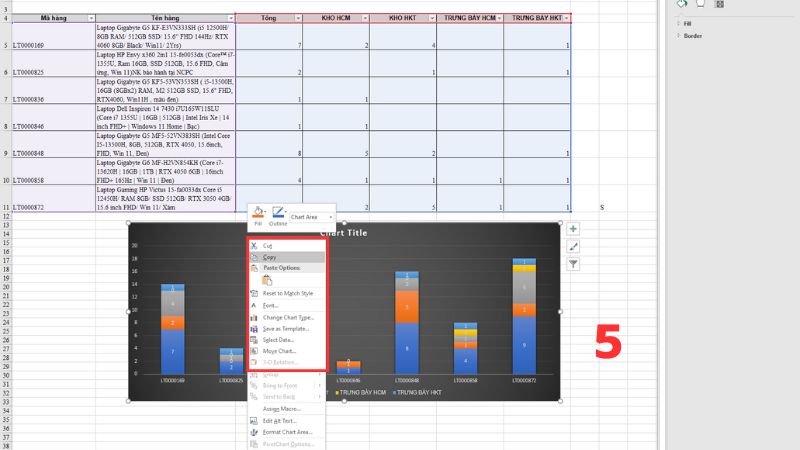The height and width of the screenshot is (450, 800).
Task: Select cell LT0000825
Action: point(53,63)
